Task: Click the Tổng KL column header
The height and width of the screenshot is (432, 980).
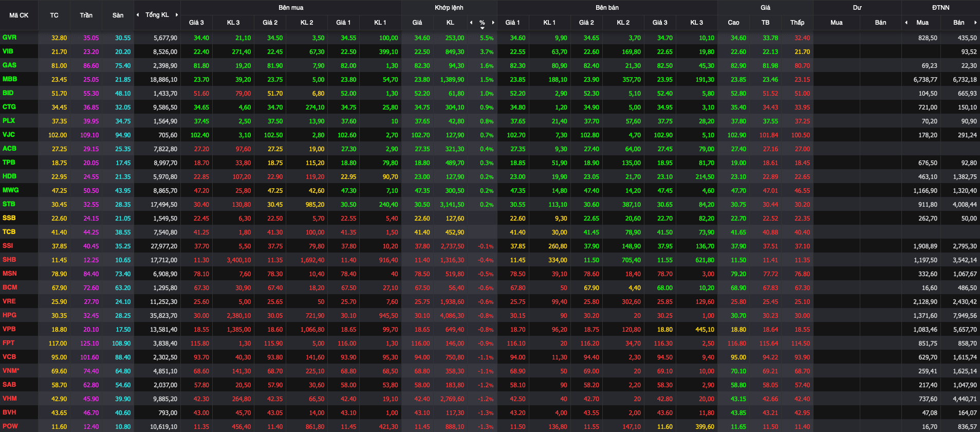Action: [x=157, y=15]
